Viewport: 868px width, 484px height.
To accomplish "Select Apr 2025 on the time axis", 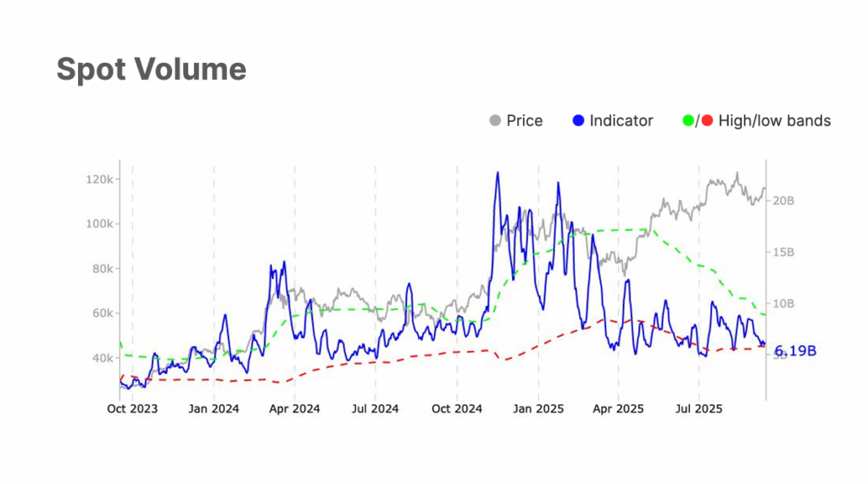I will [x=618, y=409].
